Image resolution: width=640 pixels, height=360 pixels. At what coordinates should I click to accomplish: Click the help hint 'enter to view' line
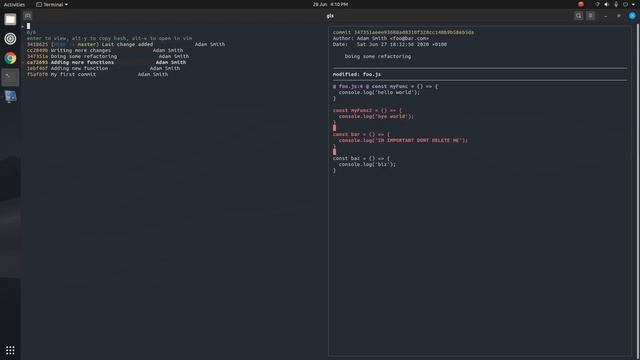(109, 38)
